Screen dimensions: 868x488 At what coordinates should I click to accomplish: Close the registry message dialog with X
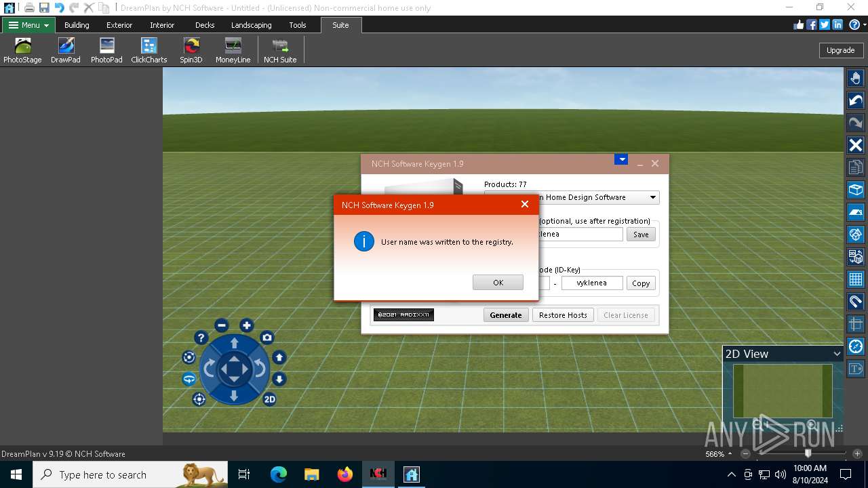[x=524, y=204]
